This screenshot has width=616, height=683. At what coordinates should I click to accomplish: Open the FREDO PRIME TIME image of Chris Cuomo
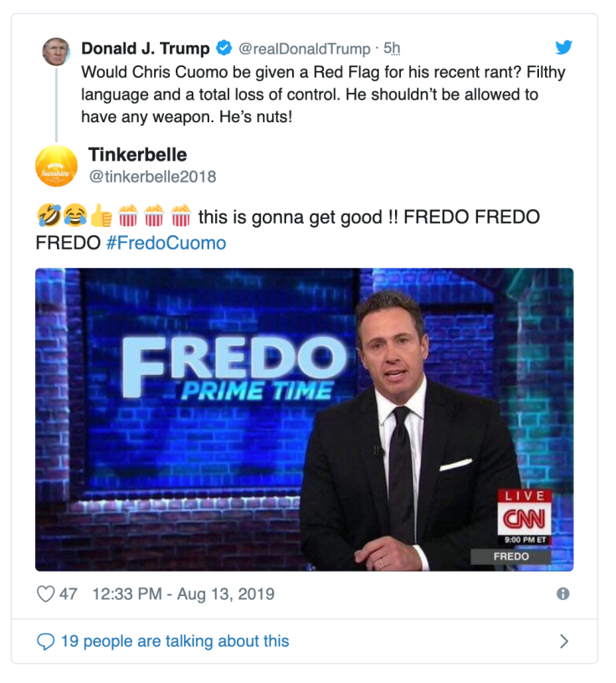tap(308, 417)
